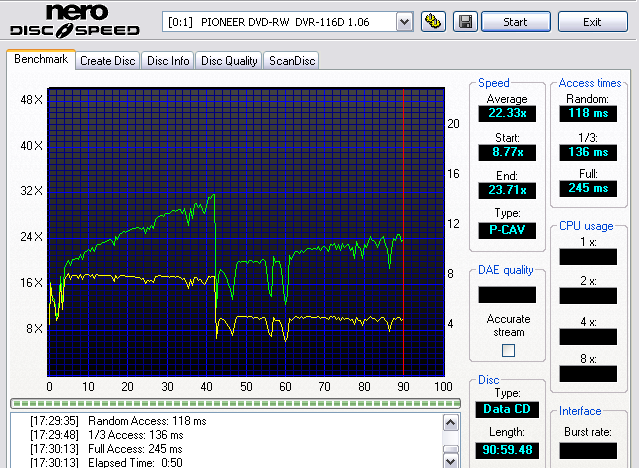This screenshot has width=639, height=468.
Task: Switch to the ScanDisc tab
Action: click(x=291, y=61)
